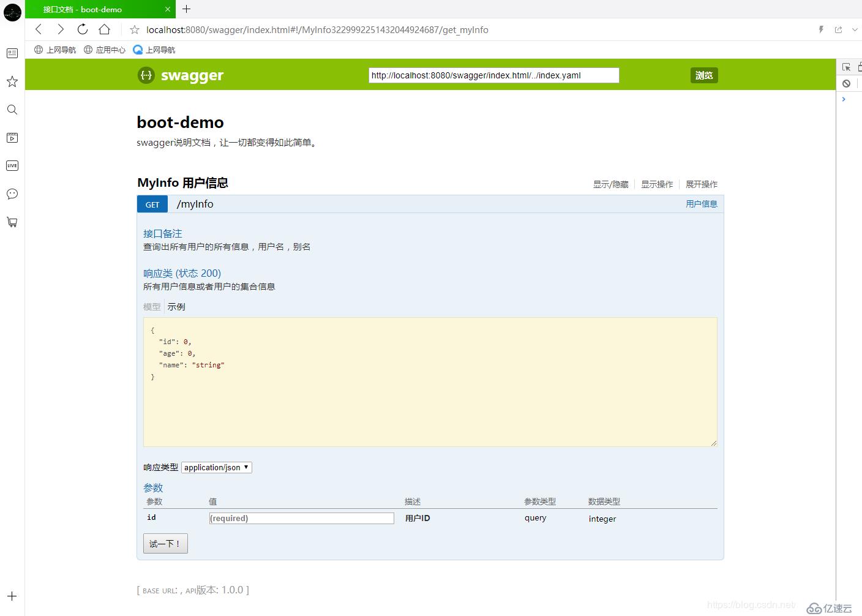Click the browser back arrow
The width and height of the screenshot is (862, 616).
click(39, 29)
